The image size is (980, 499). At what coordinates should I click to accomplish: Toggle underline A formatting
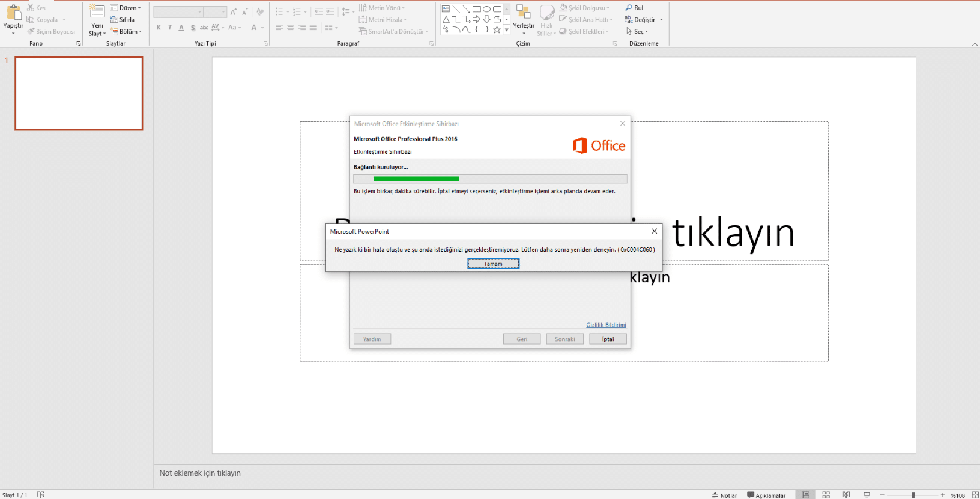(181, 28)
